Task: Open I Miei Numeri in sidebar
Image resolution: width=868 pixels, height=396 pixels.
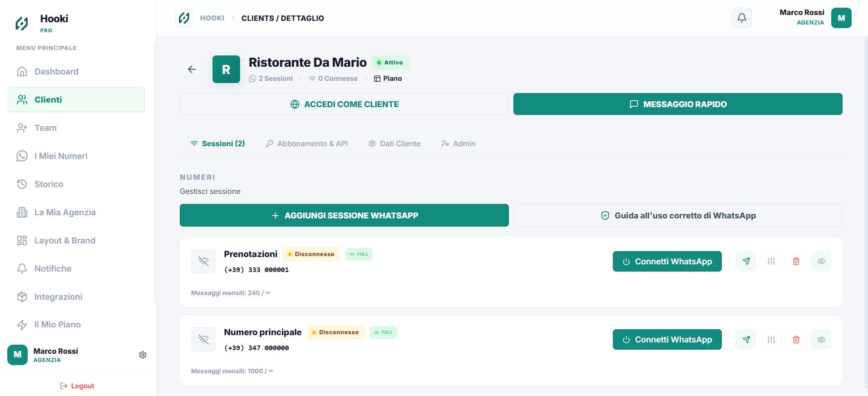Action: tap(76, 156)
